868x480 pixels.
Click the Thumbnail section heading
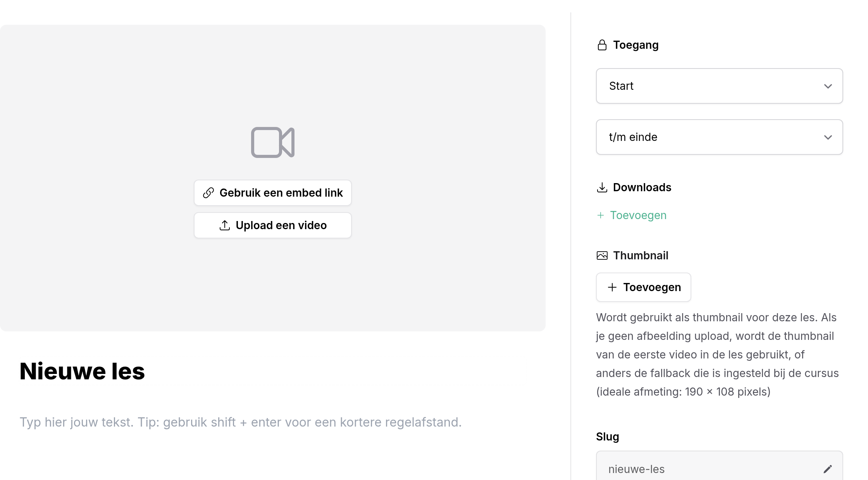coord(641,255)
